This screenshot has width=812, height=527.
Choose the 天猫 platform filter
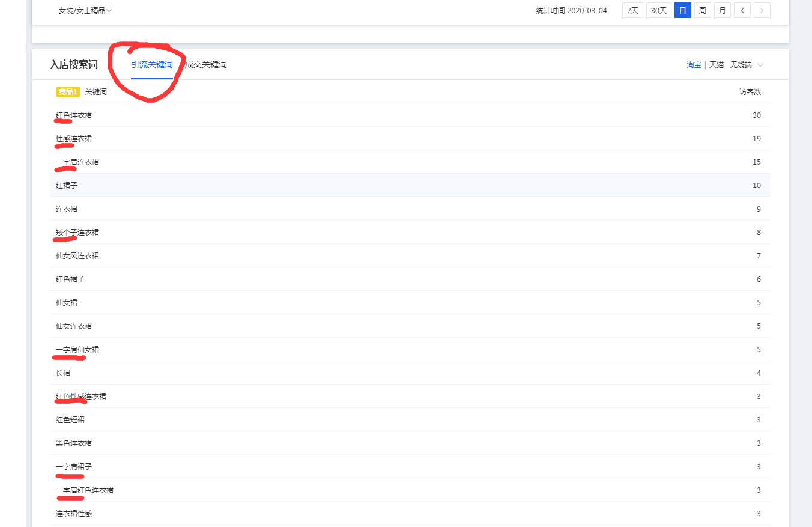[717, 65]
